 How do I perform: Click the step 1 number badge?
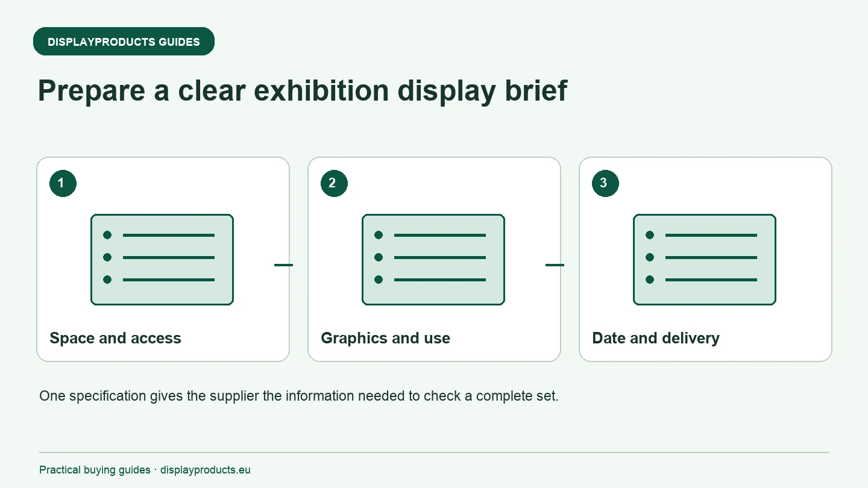(x=63, y=183)
